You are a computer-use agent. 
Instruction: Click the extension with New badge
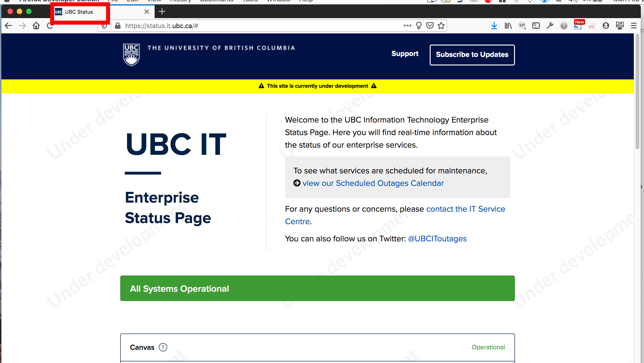578,25
